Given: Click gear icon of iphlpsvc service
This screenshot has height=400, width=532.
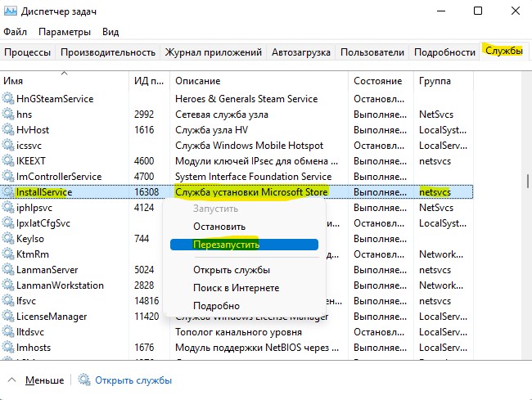Looking at the screenshot, I should (x=8, y=208).
